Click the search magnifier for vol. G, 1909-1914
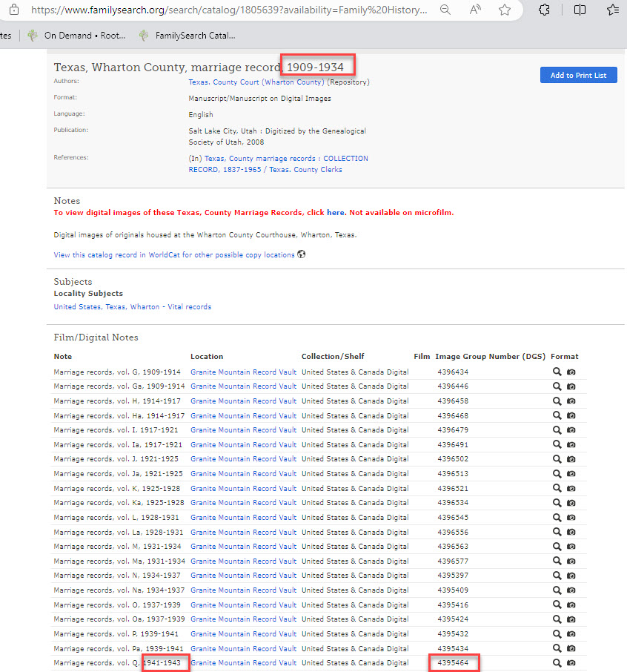This screenshot has height=672, width=627. pos(557,372)
